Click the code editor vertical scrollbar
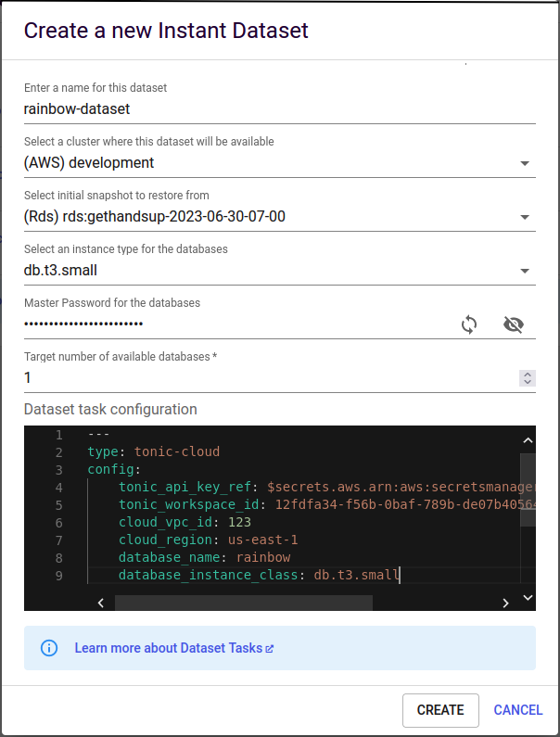Viewport: 560px width, 737px height. (x=527, y=491)
